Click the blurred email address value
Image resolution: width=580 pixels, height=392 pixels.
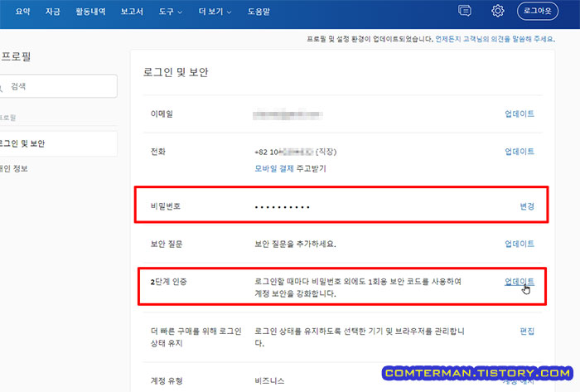click(x=288, y=114)
